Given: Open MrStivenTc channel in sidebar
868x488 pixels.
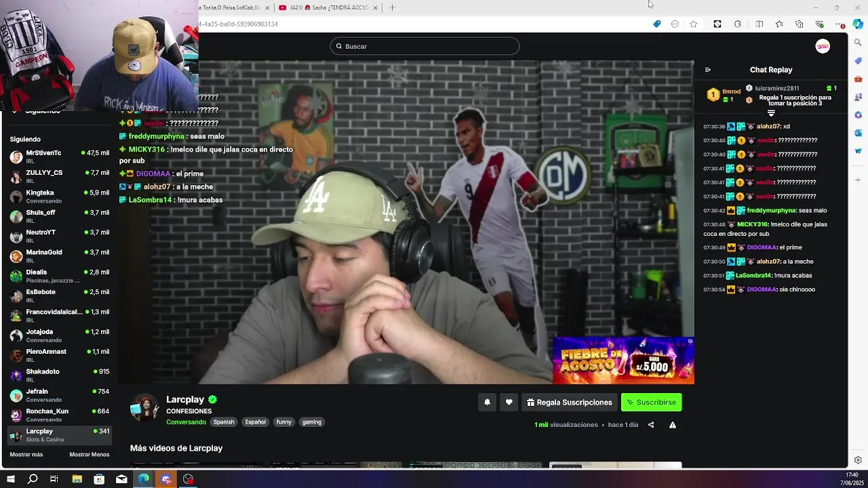Looking at the screenshot, I should click(60, 157).
